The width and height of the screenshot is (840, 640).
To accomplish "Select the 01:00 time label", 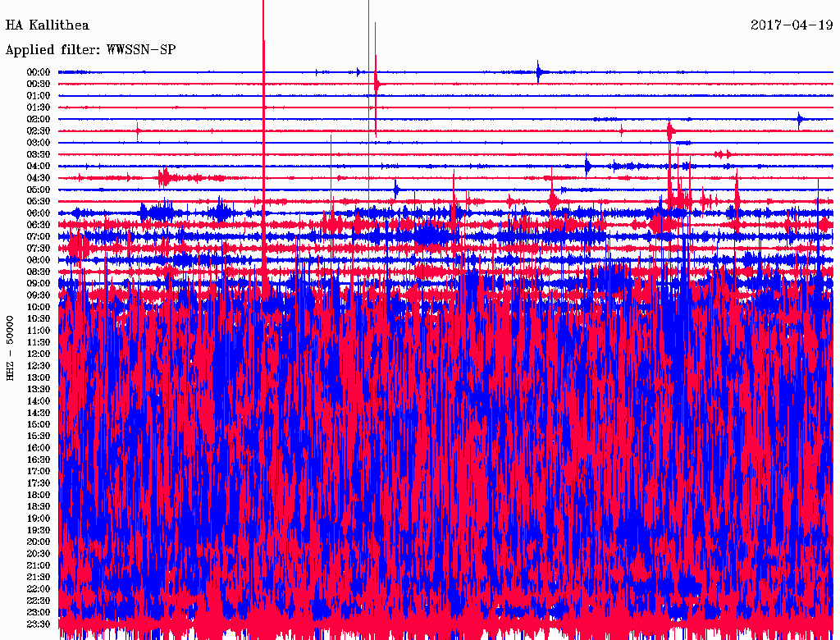I will point(39,95).
